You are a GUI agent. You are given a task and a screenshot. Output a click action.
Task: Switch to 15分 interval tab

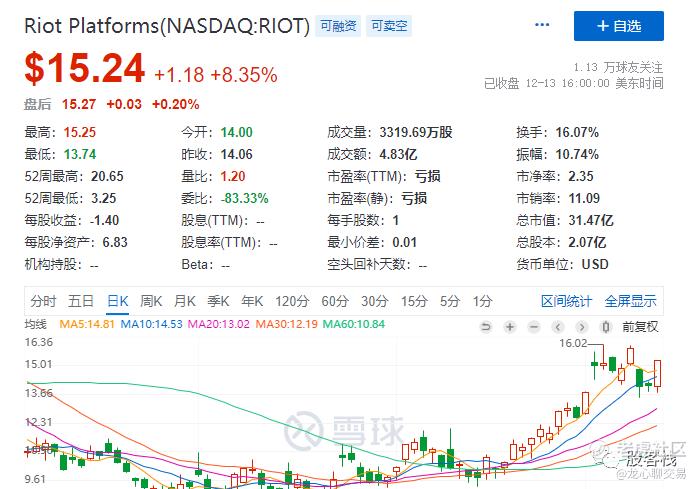(414, 301)
